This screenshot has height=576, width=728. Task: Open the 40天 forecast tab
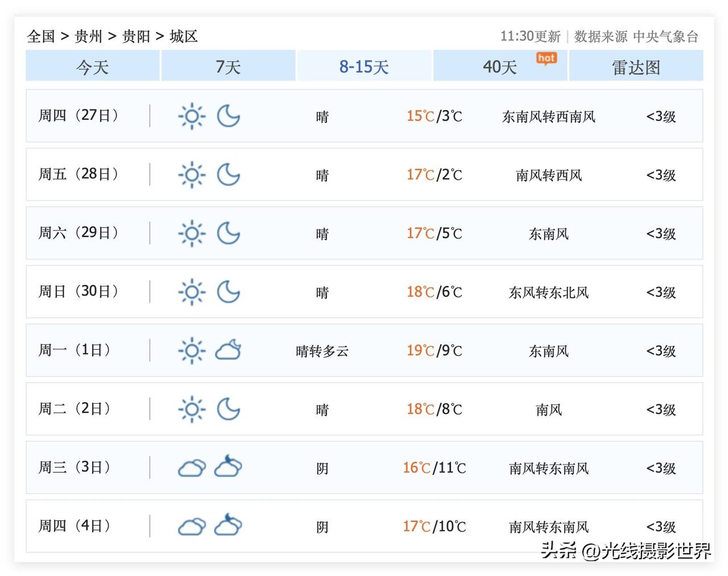tap(500, 66)
